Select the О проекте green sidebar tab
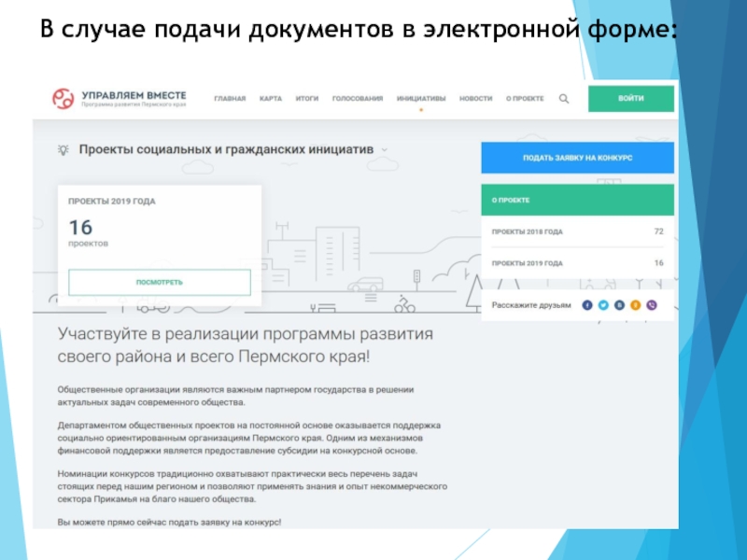747x560 pixels. pyautogui.click(x=577, y=200)
